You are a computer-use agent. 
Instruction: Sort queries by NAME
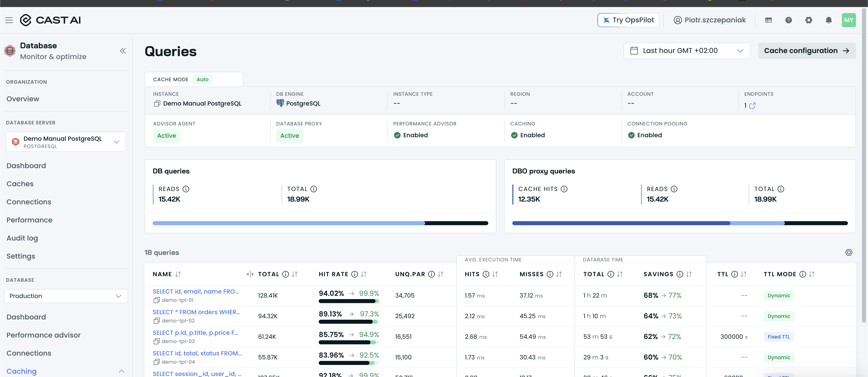click(178, 274)
